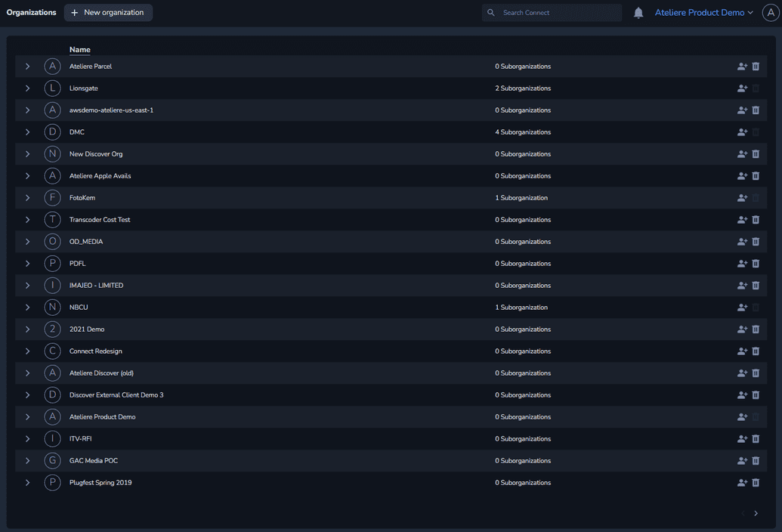The width and height of the screenshot is (782, 532).
Task: Delete the Ateliere Parcel organization
Action: pyautogui.click(x=756, y=66)
